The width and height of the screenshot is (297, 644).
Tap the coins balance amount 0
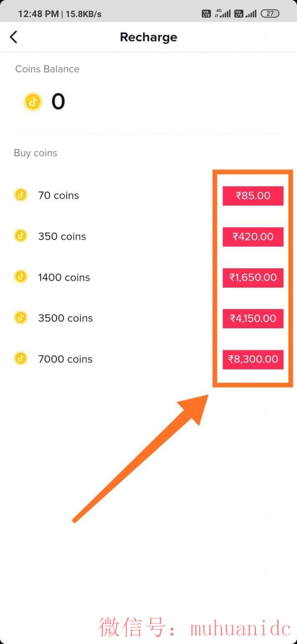[58, 102]
